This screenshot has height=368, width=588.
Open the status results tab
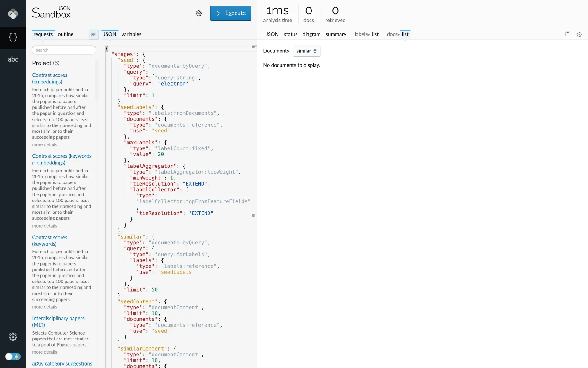[291, 34]
